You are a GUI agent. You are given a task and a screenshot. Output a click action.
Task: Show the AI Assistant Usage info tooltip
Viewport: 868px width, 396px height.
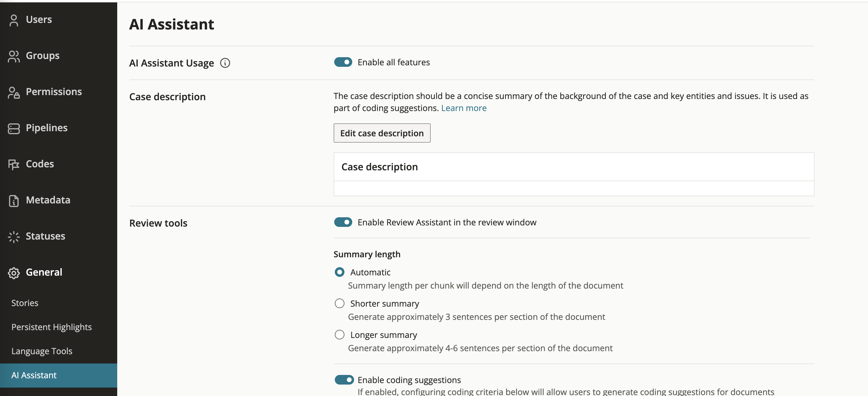[225, 63]
